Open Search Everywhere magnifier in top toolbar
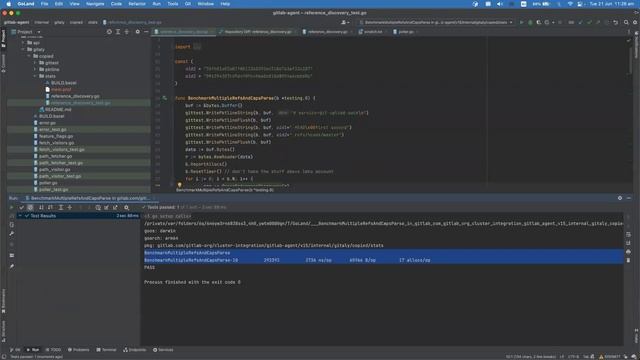This screenshot has height=360, width=640. (626, 22)
